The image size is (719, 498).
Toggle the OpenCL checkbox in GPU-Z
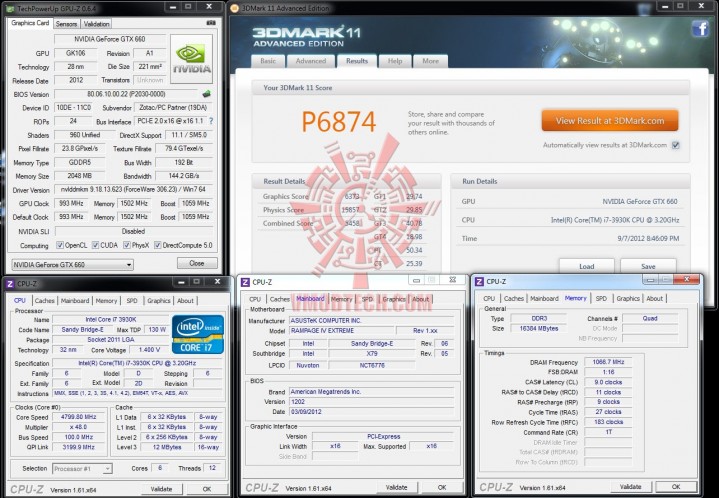point(60,245)
